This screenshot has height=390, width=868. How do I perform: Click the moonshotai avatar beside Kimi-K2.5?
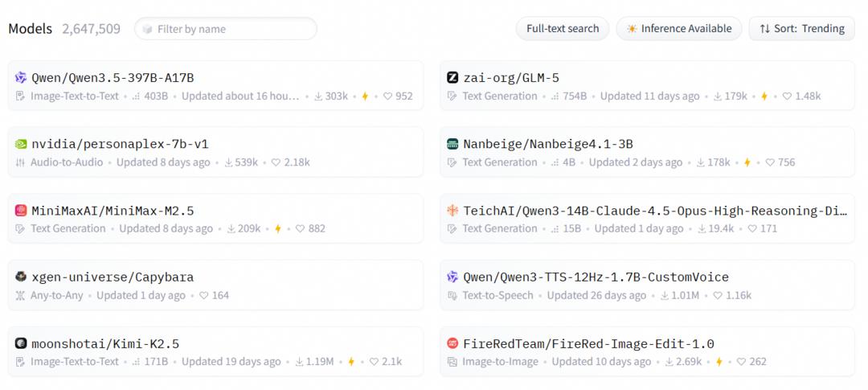tap(21, 343)
